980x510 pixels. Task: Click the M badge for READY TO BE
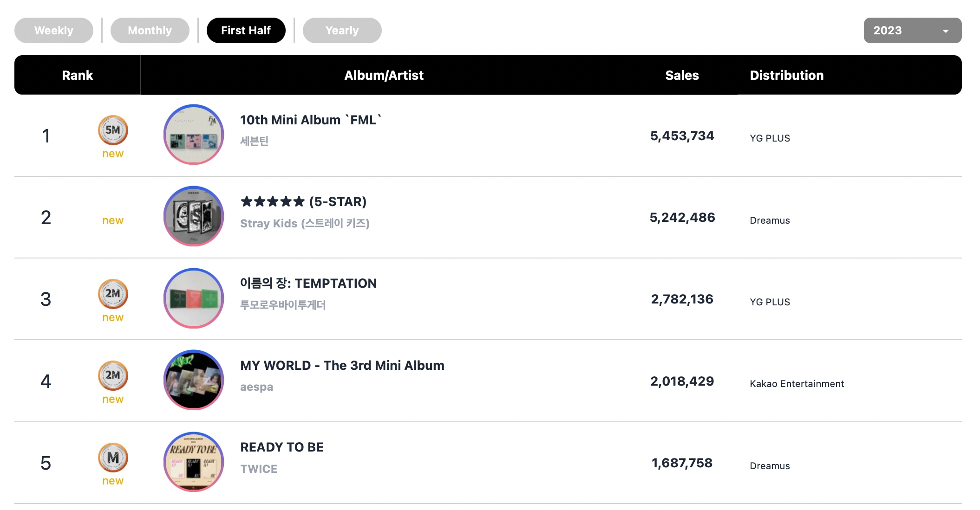tap(113, 458)
